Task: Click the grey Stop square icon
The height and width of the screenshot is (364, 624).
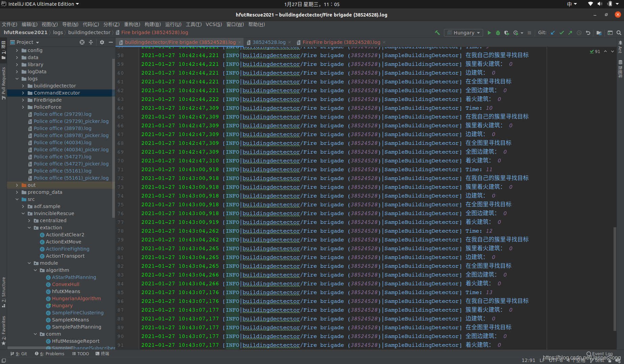Action: tap(529, 33)
